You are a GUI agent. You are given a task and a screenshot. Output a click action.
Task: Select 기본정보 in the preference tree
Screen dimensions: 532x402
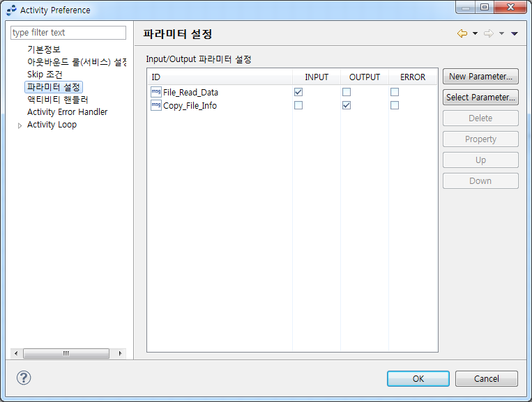point(44,49)
